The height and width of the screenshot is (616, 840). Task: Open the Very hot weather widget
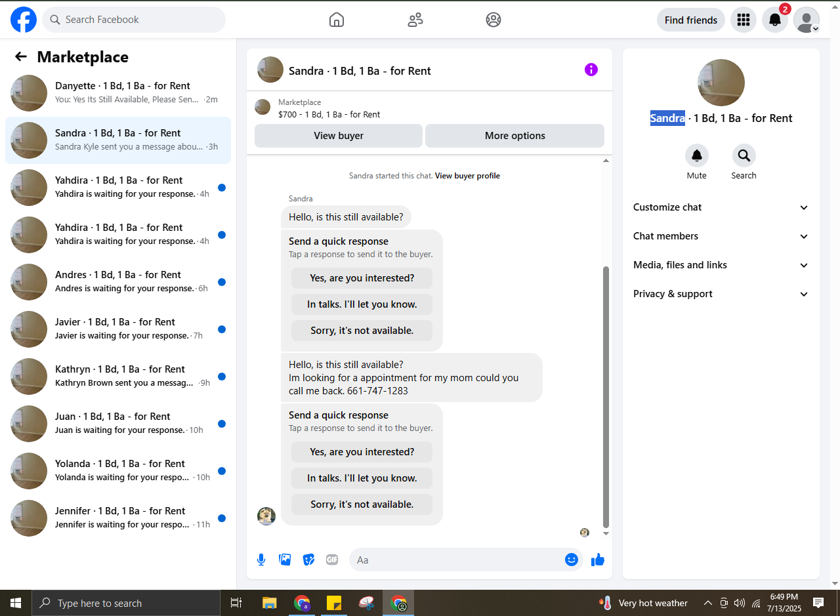coord(644,603)
